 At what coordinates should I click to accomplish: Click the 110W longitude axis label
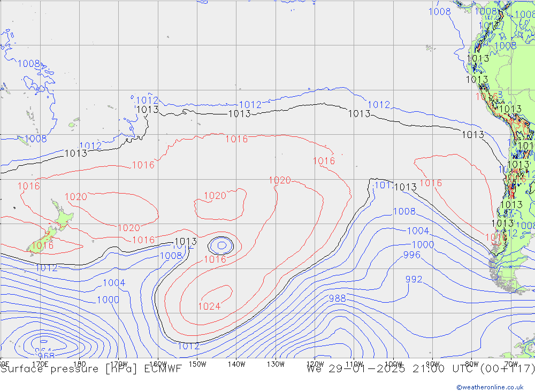coord(354,364)
